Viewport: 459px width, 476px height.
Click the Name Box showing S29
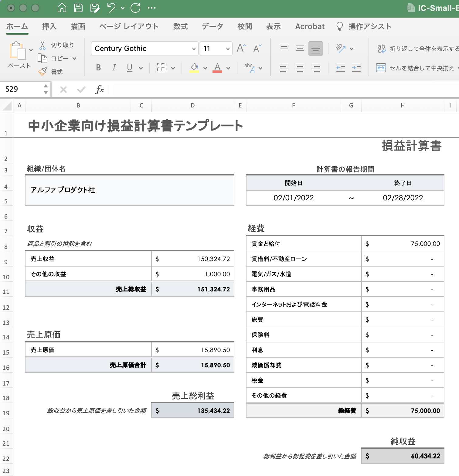(x=23, y=89)
